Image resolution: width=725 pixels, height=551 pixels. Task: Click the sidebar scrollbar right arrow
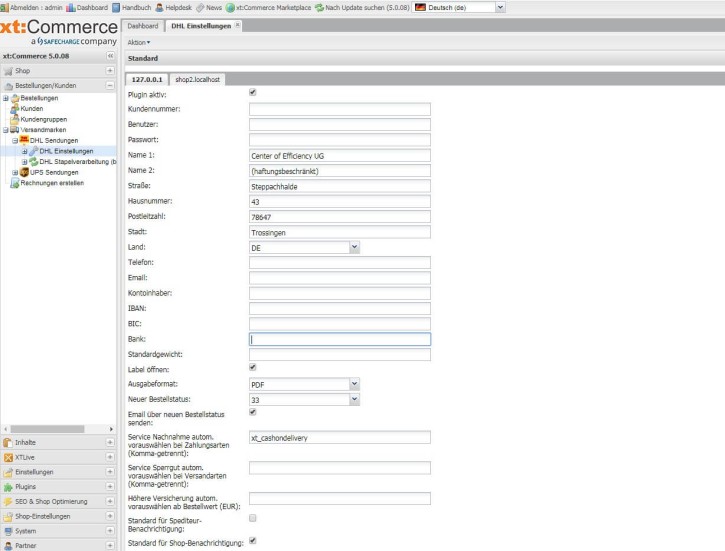click(111, 429)
